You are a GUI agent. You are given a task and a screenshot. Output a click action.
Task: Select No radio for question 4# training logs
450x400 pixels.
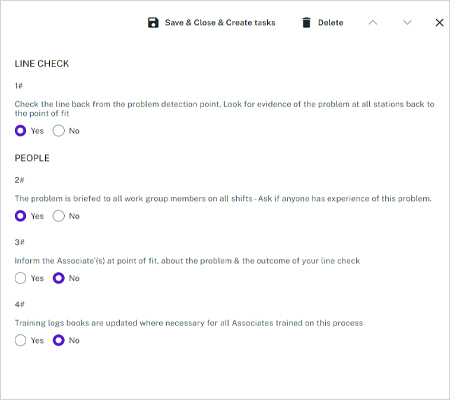(58, 340)
